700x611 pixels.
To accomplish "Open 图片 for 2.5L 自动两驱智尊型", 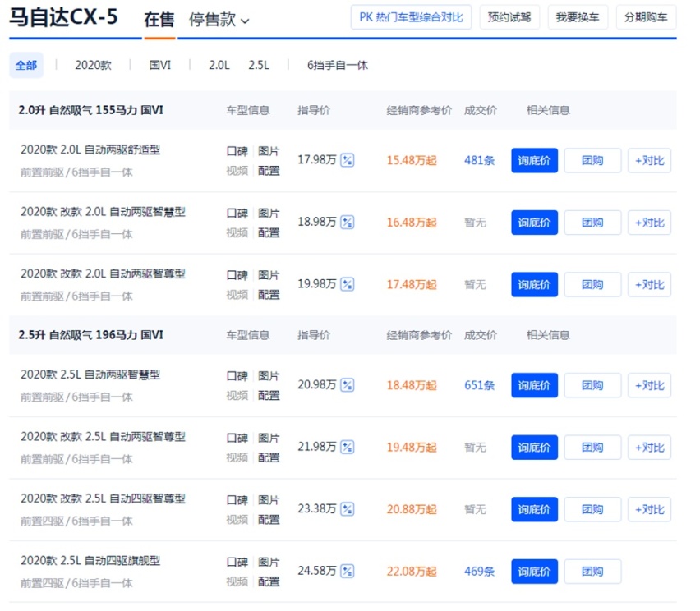I will (269, 439).
